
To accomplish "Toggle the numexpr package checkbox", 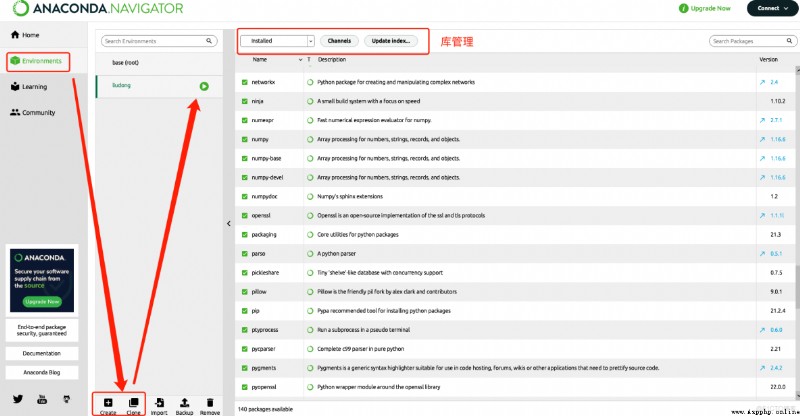I will 245,120.
